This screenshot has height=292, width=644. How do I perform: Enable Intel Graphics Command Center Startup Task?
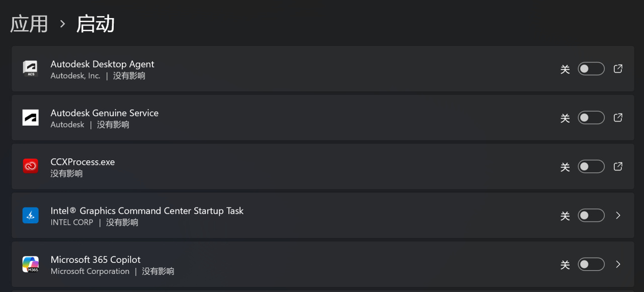coord(591,215)
